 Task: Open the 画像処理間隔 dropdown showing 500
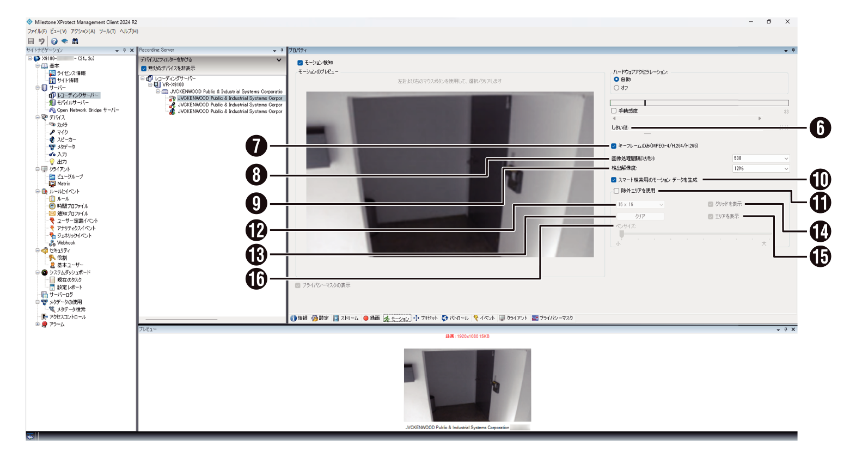tap(761, 158)
